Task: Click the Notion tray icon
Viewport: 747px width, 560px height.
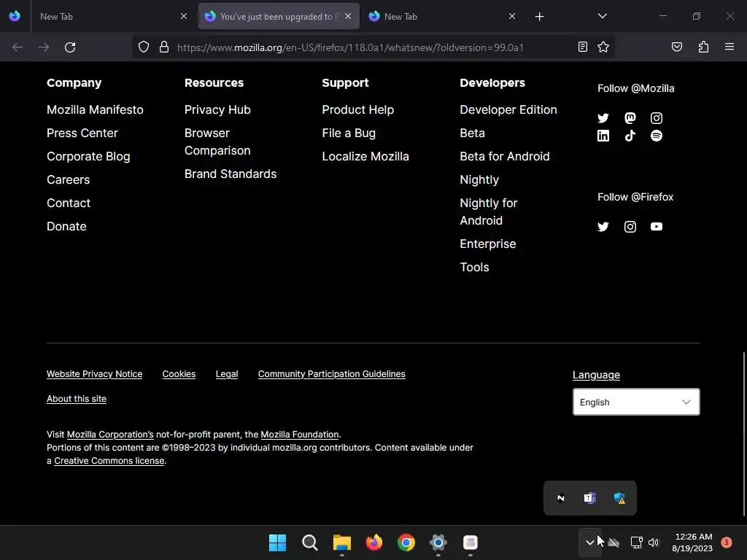Action: 561,498
